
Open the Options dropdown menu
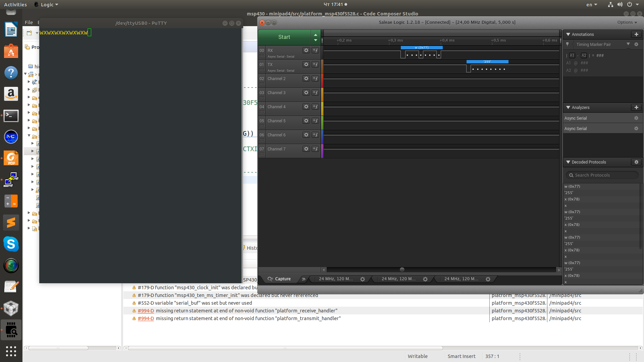(x=627, y=22)
